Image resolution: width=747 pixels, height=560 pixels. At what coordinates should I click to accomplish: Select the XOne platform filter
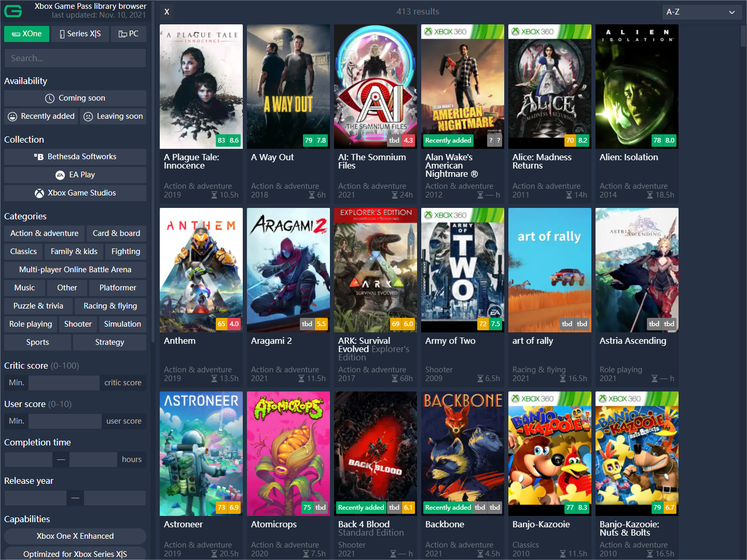(26, 34)
